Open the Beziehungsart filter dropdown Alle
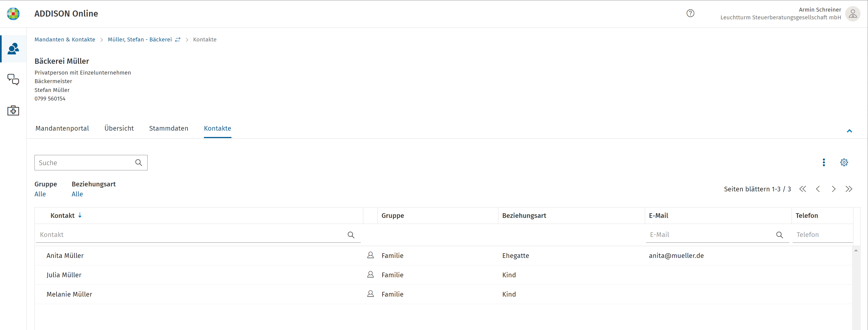Viewport: 868px width, 330px height. 77,194
